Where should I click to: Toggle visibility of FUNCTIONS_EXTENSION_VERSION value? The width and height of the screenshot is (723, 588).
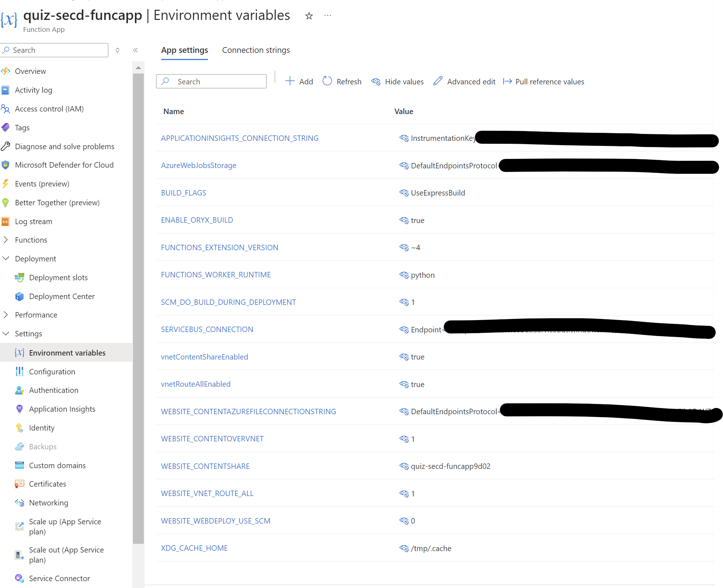(x=404, y=247)
